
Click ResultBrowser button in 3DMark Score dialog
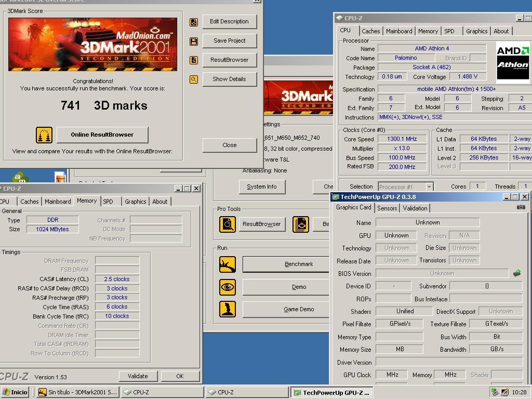click(x=229, y=60)
